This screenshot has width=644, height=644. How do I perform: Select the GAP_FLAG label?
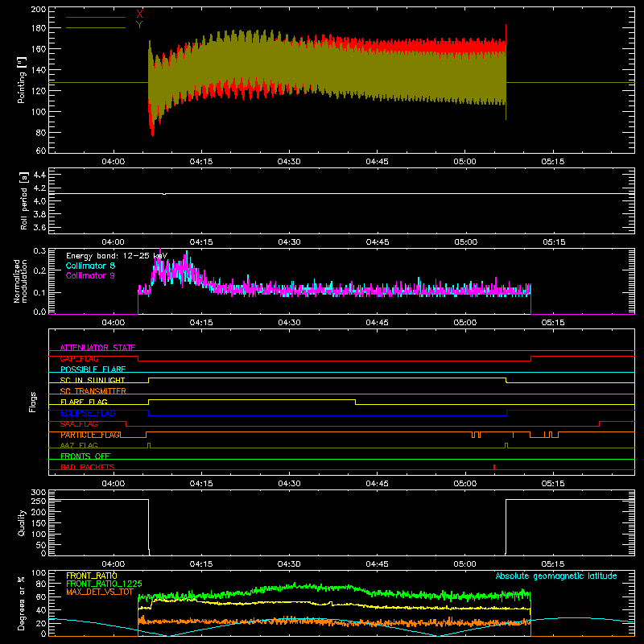(x=79, y=358)
